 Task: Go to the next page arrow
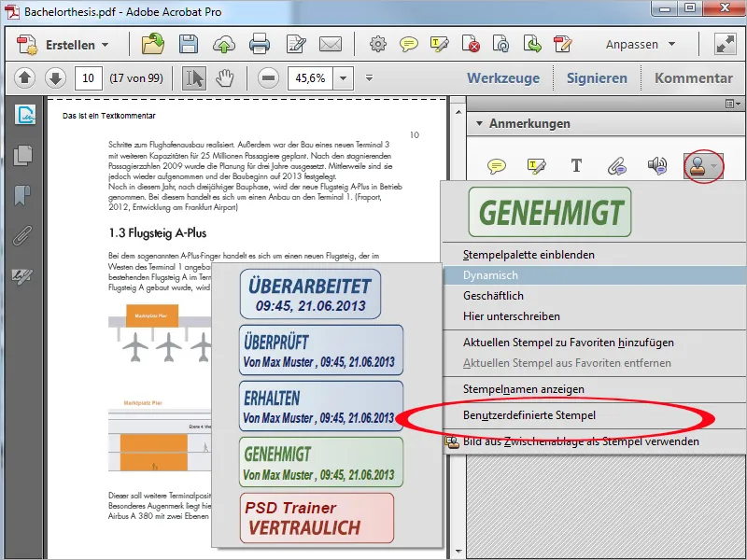[x=55, y=77]
